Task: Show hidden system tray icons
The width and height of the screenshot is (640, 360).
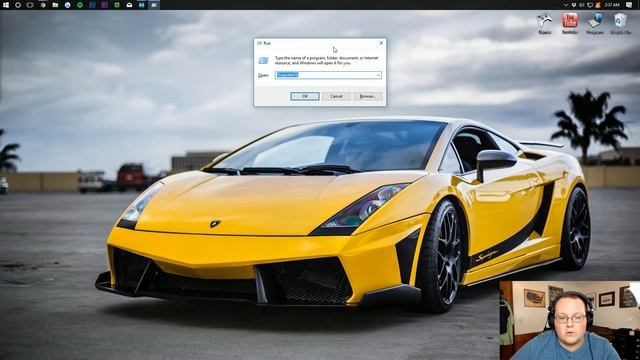Action: coord(566,5)
